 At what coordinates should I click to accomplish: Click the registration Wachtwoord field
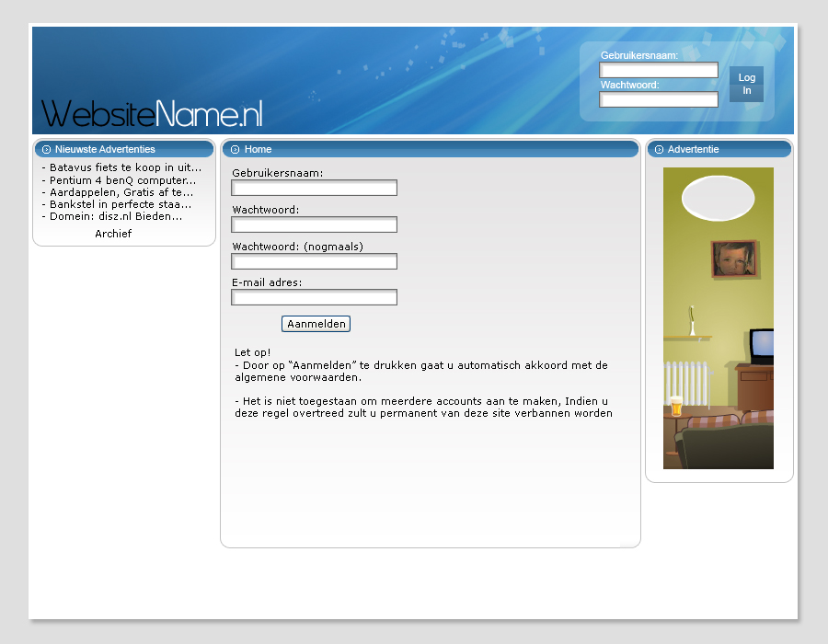click(315, 224)
